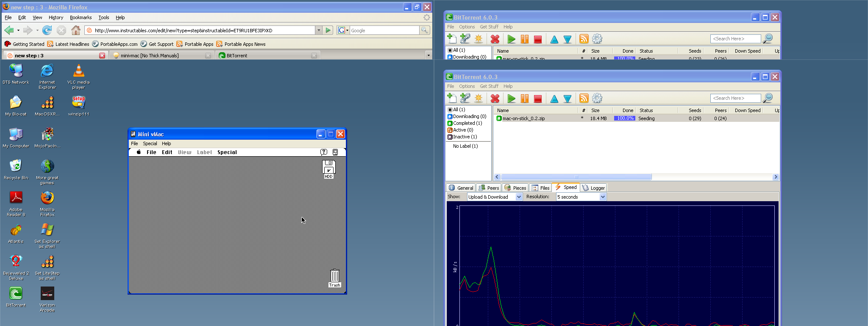Open Recycle Bin desktop icon
Image resolution: width=868 pixels, height=326 pixels.
click(16, 169)
